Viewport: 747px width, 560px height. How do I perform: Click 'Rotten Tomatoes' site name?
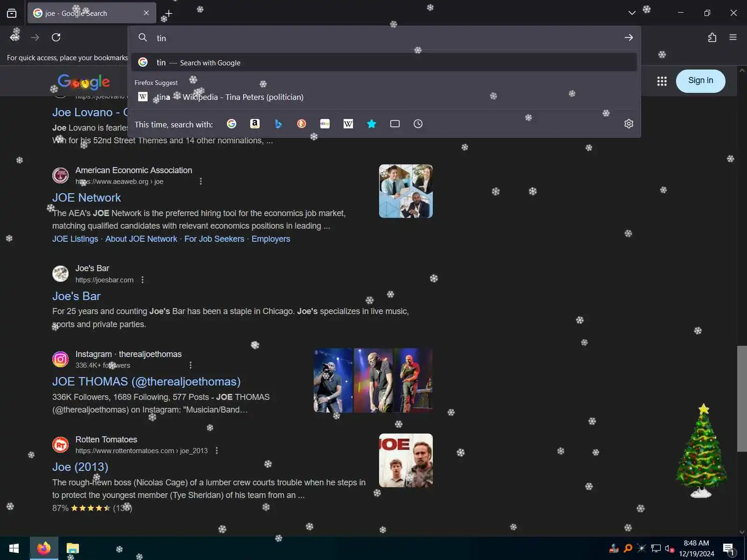tap(106, 440)
